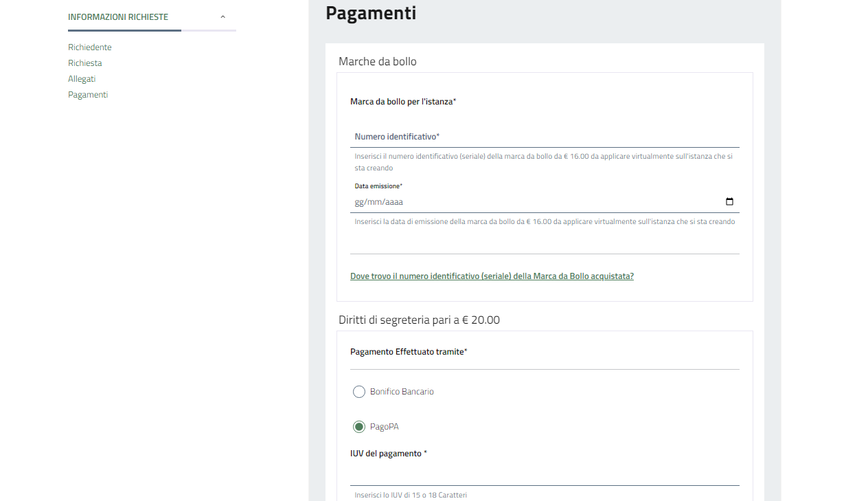Click the Pagamenti page heading

371,13
